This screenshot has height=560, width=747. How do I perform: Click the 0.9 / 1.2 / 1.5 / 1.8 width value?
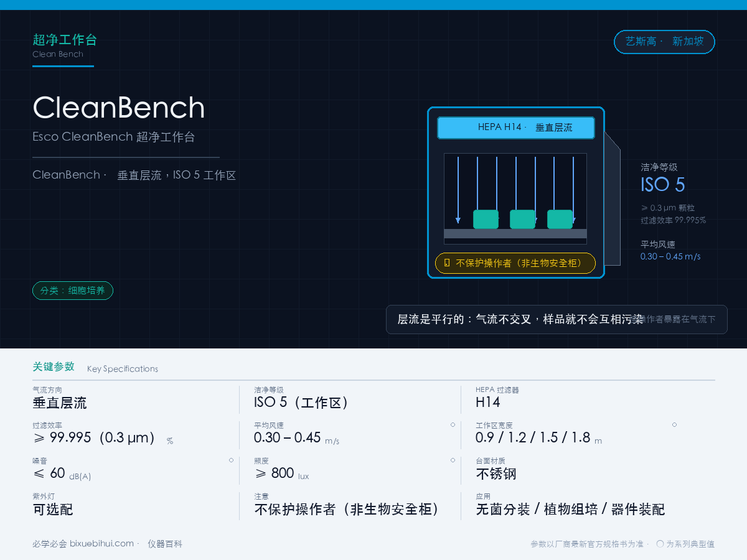pyautogui.click(x=533, y=437)
